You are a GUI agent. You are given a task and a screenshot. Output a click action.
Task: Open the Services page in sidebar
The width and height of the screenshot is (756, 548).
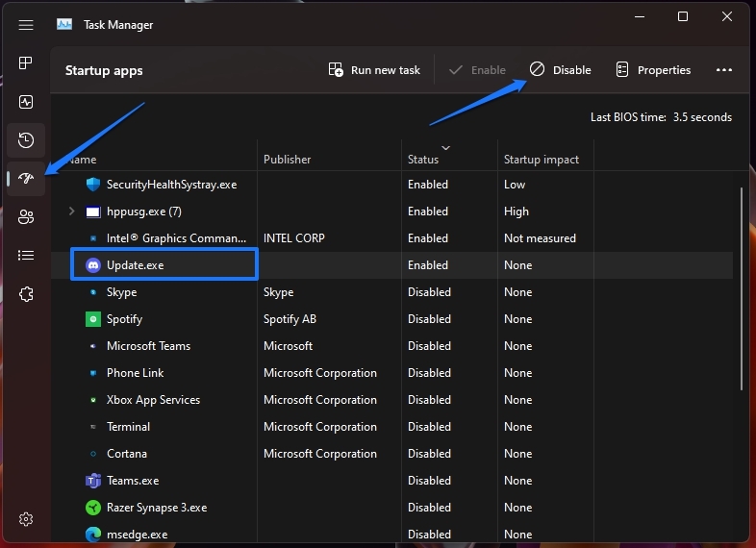[x=26, y=294]
